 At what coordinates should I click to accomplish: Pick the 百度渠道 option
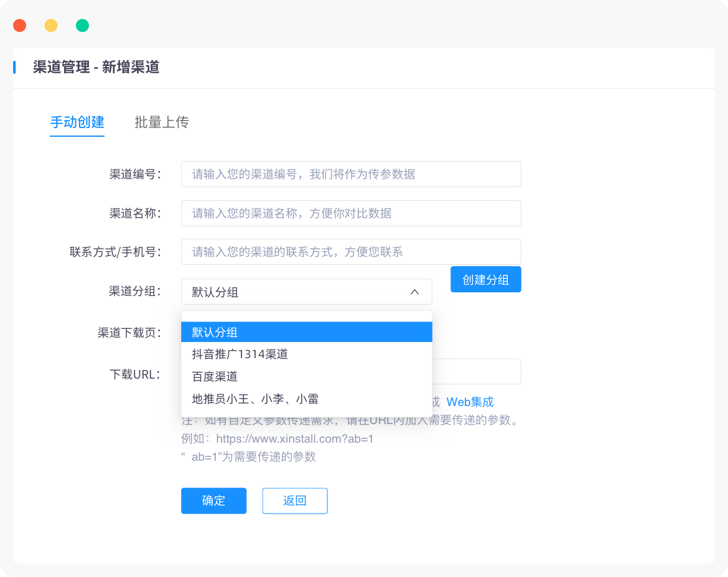pyautogui.click(x=306, y=377)
